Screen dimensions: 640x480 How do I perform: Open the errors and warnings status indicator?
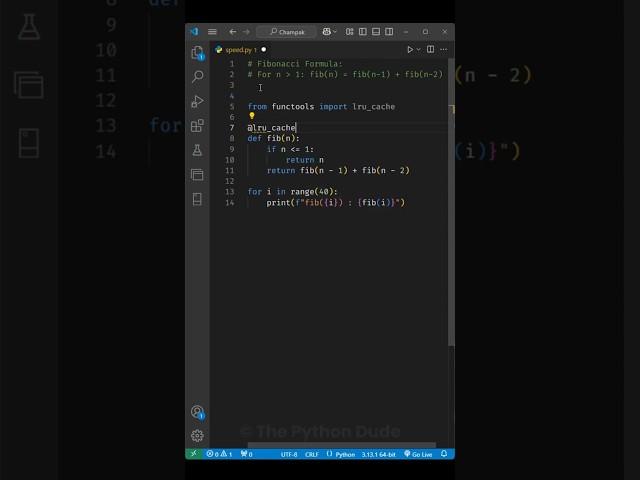click(x=219, y=454)
